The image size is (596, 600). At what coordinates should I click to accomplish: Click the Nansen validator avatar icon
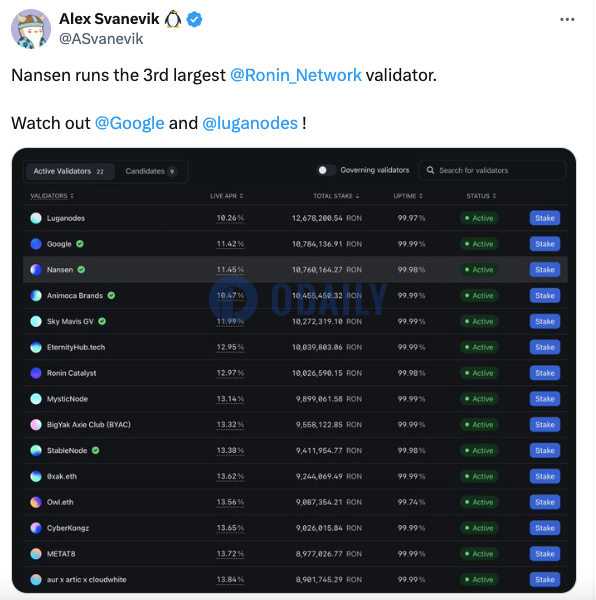(36, 270)
